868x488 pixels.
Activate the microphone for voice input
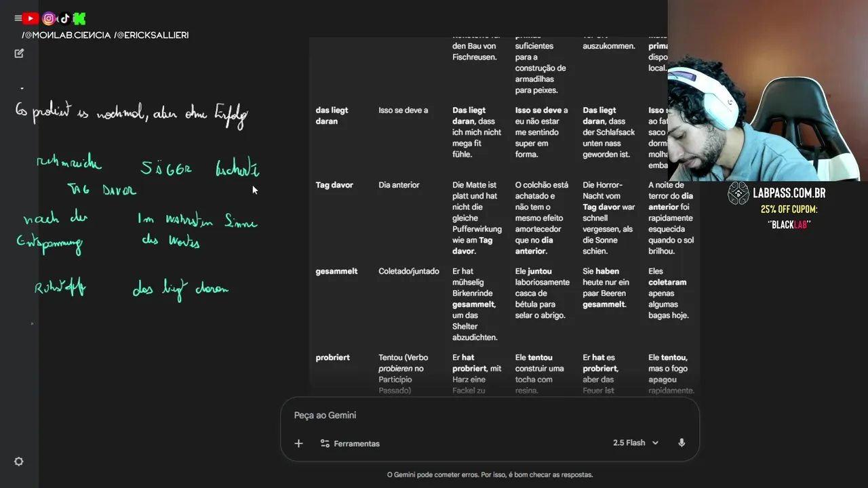click(682, 443)
